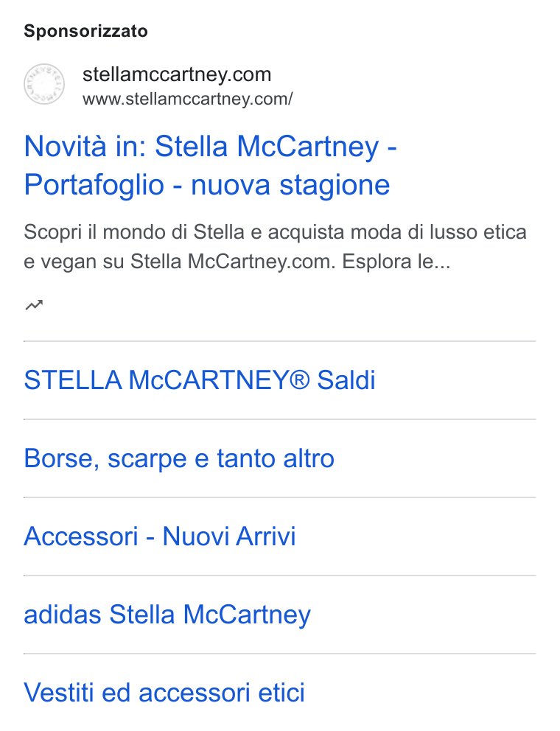Click the word adidas in sitelink
Screen dimensions: 560x731
pyautogui.click(x=63, y=615)
